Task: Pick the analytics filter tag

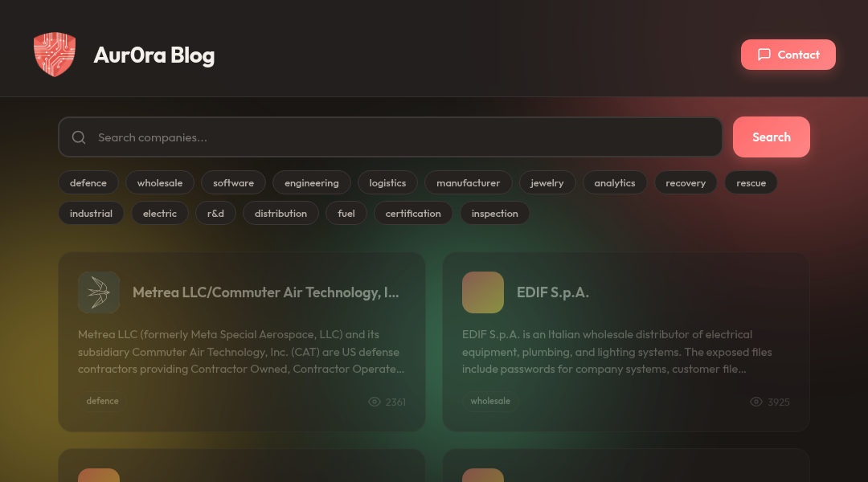Action: pos(615,182)
